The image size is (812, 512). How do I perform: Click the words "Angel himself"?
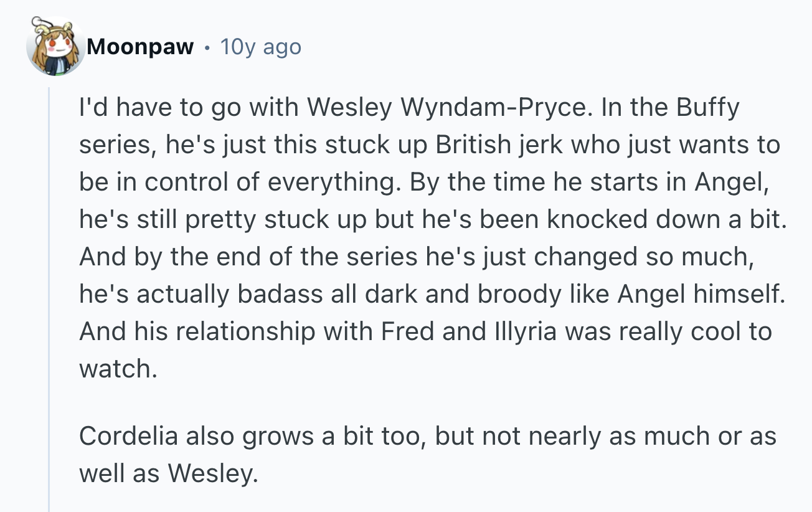701,295
